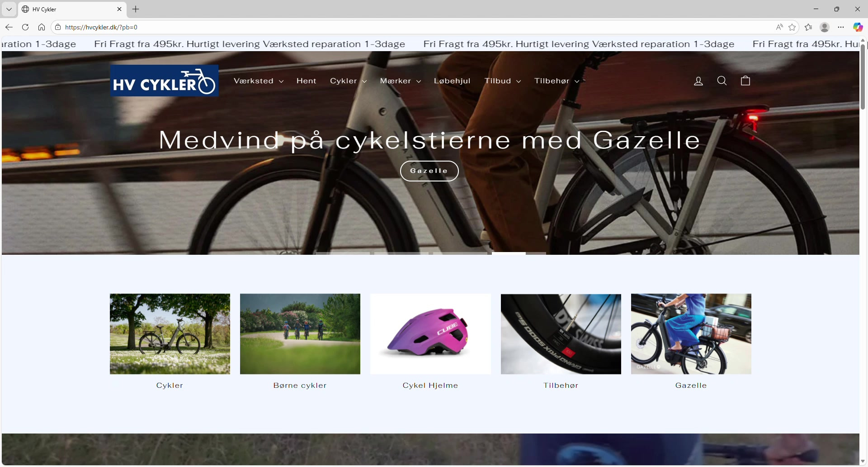This screenshot has height=467, width=868.
Task: Expand the Mærker dropdown menu
Action: [401, 81]
